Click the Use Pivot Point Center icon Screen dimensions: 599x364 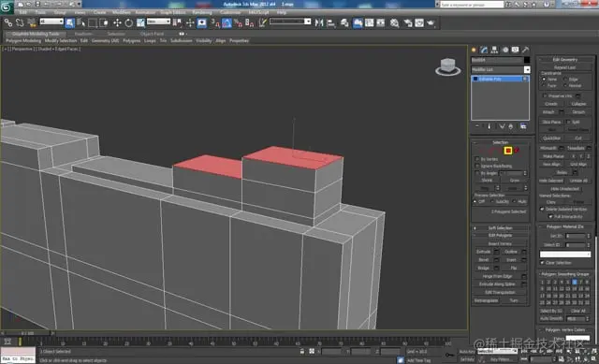click(177, 22)
